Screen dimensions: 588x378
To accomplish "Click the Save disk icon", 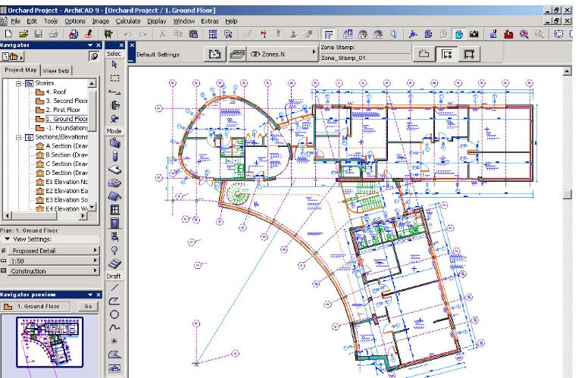I will click(38, 34).
